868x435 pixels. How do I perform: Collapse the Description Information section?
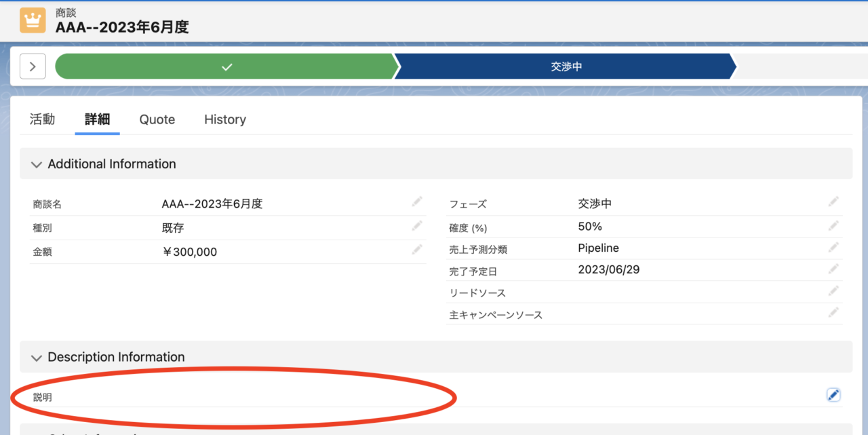click(37, 357)
